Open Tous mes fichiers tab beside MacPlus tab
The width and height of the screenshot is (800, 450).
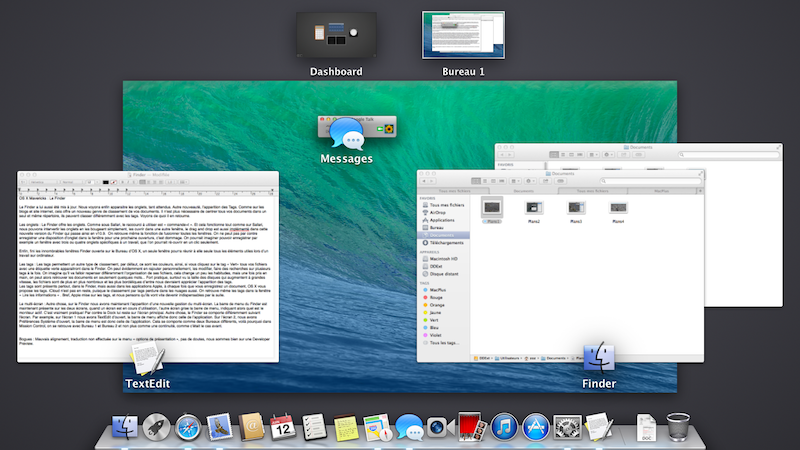(593, 191)
